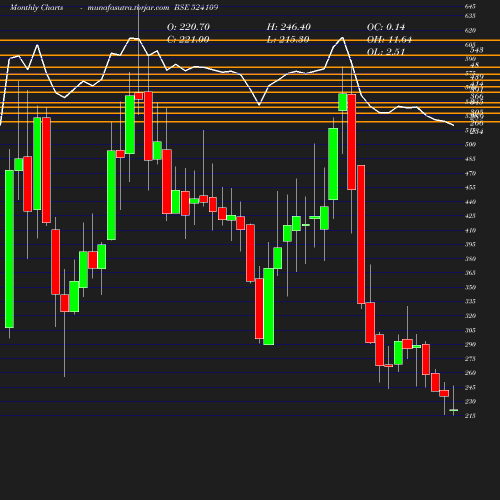The image size is (500, 500).
Task: Click the 'OL: 2.51' reading
Action: (x=386, y=52)
